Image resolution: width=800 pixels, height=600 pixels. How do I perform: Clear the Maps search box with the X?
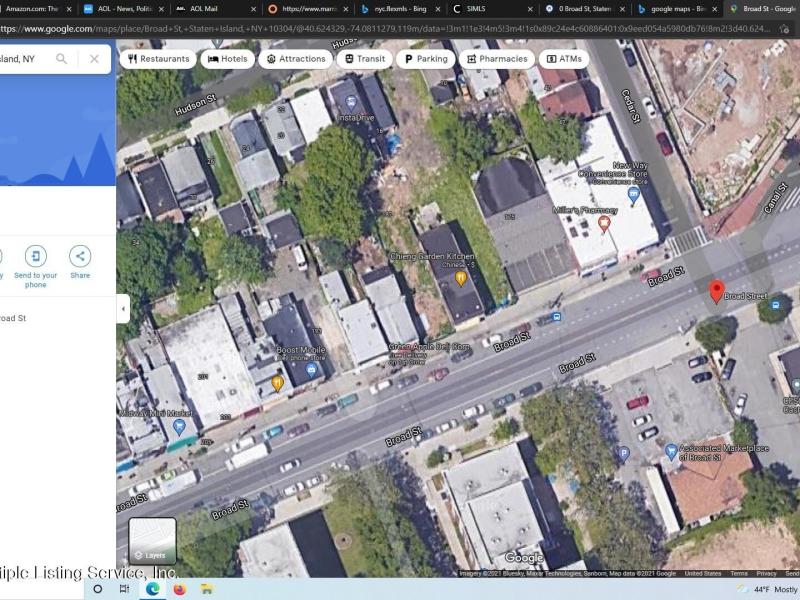click(x=94, y=59)
